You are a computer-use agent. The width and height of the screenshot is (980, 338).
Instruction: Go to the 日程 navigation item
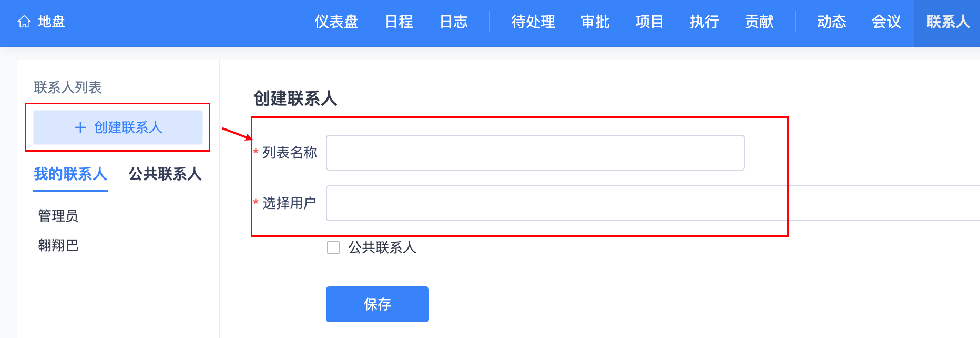399,22
